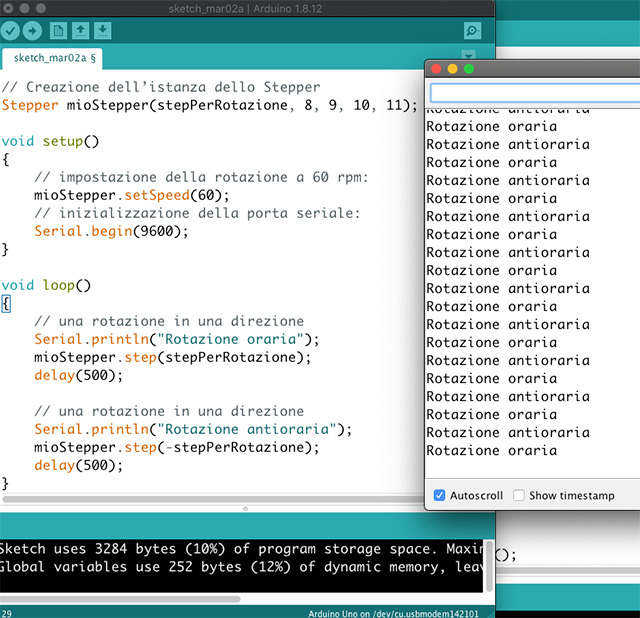Viewport: 640px width, 618px height.
Task: Click the Upload arrow icon
Action: pos(33,32)
